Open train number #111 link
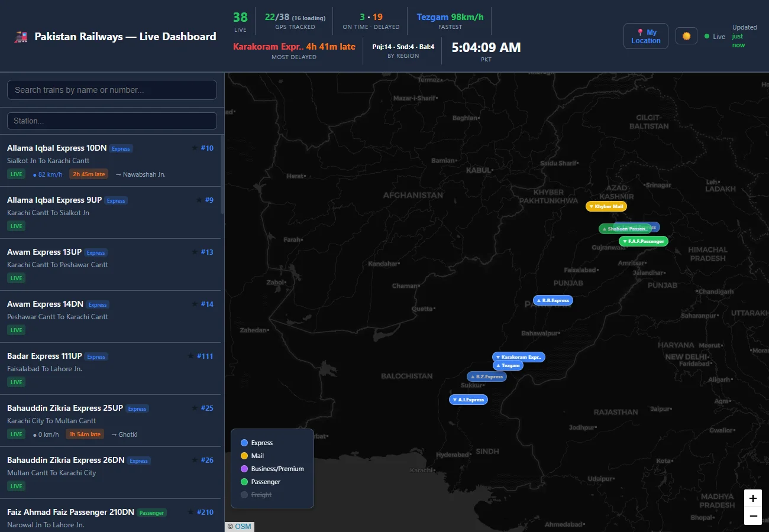This screenshot has width=769, height=532. [x=205, y=356]
